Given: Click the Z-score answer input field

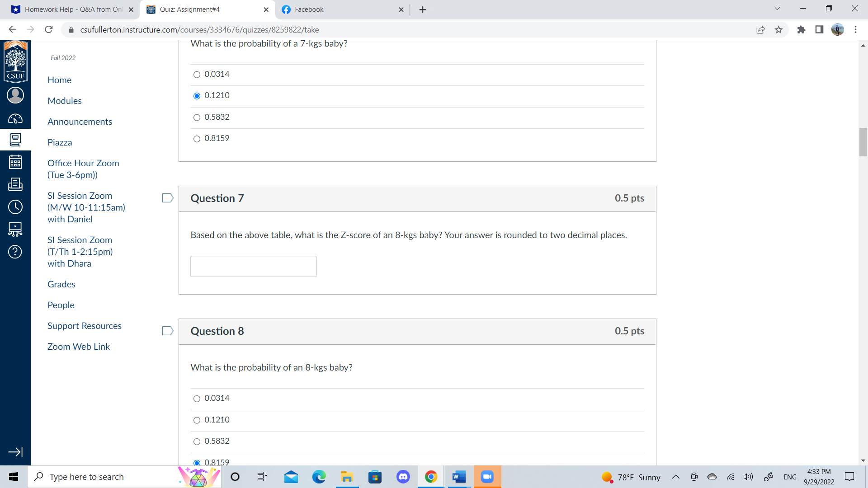Looking at the screenshot, I should pyautogui.click(x=253, y=266).
